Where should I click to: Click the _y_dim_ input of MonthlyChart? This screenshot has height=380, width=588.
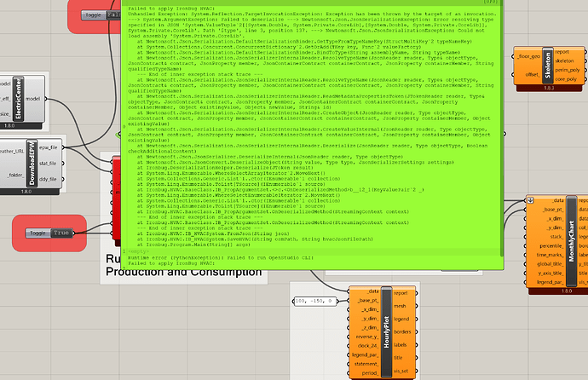tap(556, 227)
